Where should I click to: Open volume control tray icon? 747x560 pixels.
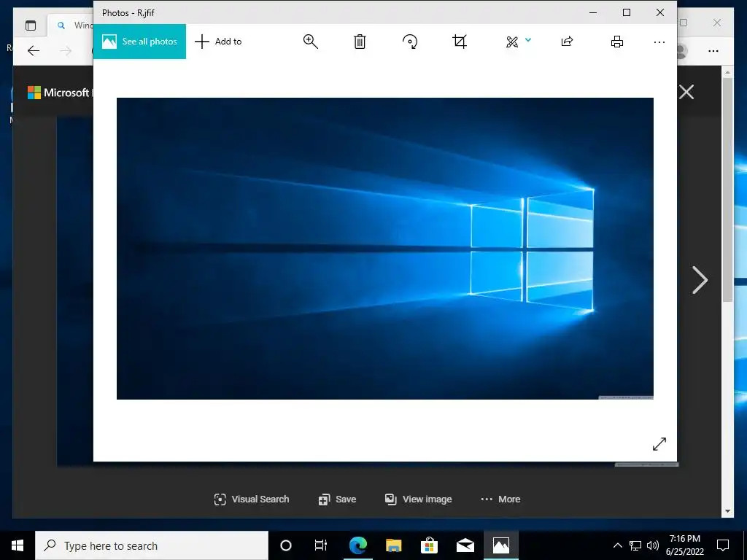coord(653,545)
